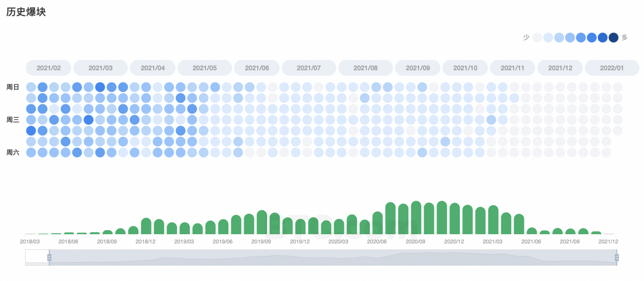Click the darkest legend swatch next to 多
Viewport: 644px width, 281px height.
pos(613,37)
